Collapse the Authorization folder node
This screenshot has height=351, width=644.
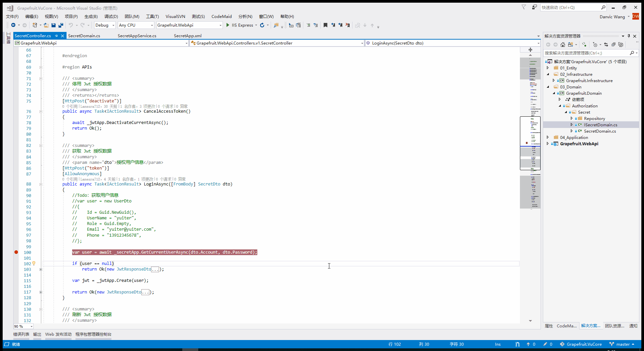(560, 106)
